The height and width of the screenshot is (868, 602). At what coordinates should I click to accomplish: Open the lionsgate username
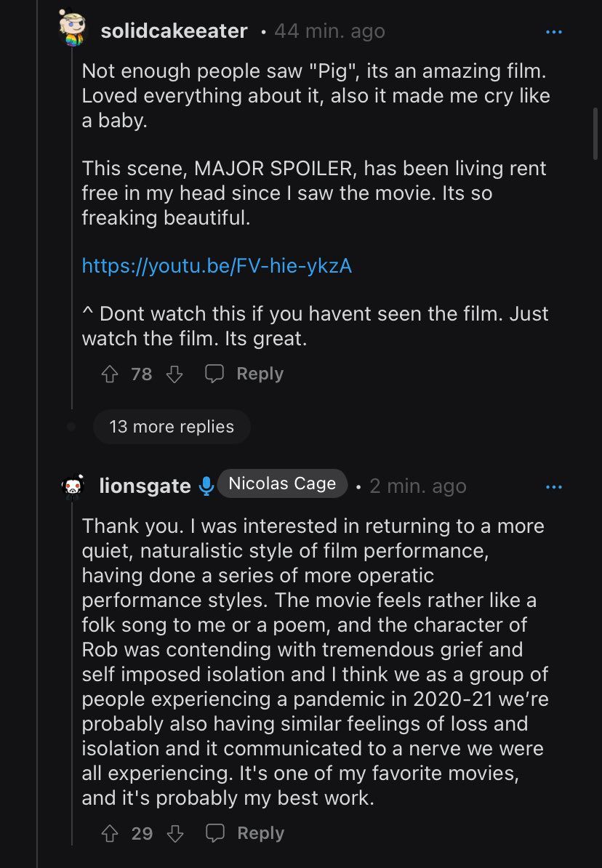click(x=145, y=486)
